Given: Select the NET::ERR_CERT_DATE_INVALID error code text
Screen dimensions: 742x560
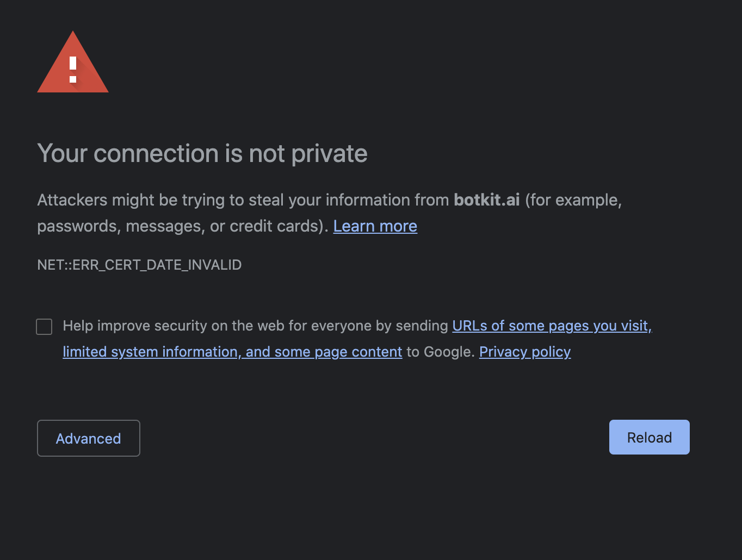Looking at the screenshot, I should 139,265.
